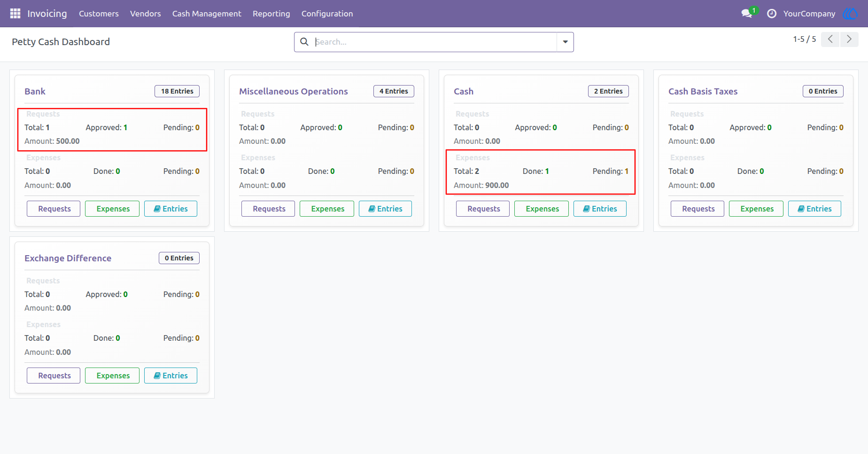Viewport: 868px width, 454px height.
Task: Open Requests in Miscellaneous Operations card
Action: [x=268, y=209]
